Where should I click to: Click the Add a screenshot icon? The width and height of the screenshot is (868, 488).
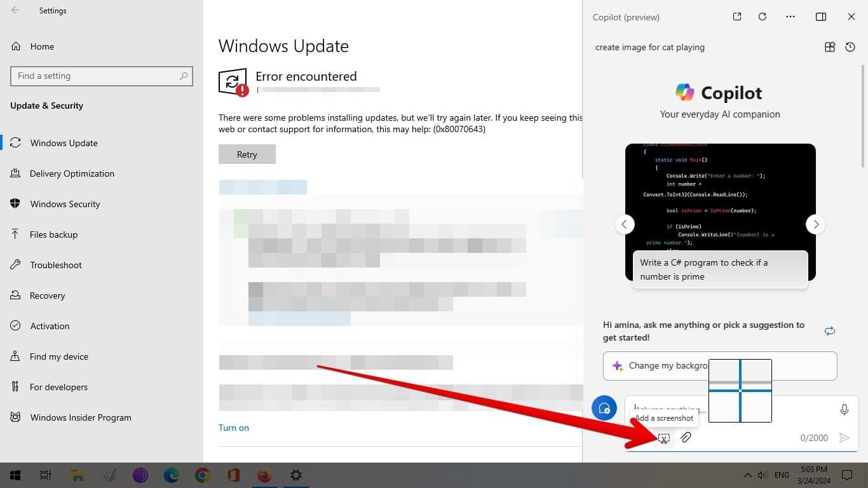[663, 438]
